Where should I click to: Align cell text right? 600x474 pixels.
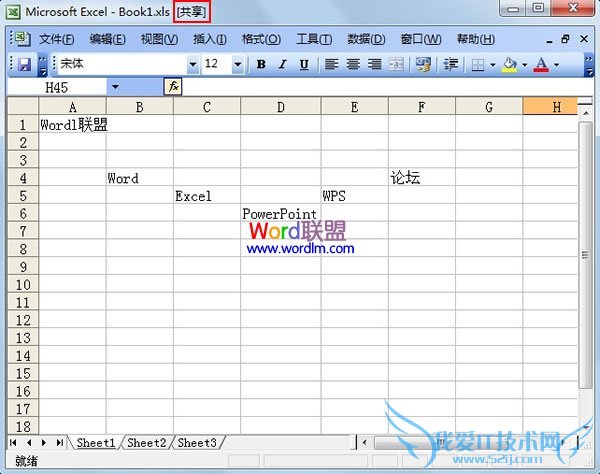point(375,64)
